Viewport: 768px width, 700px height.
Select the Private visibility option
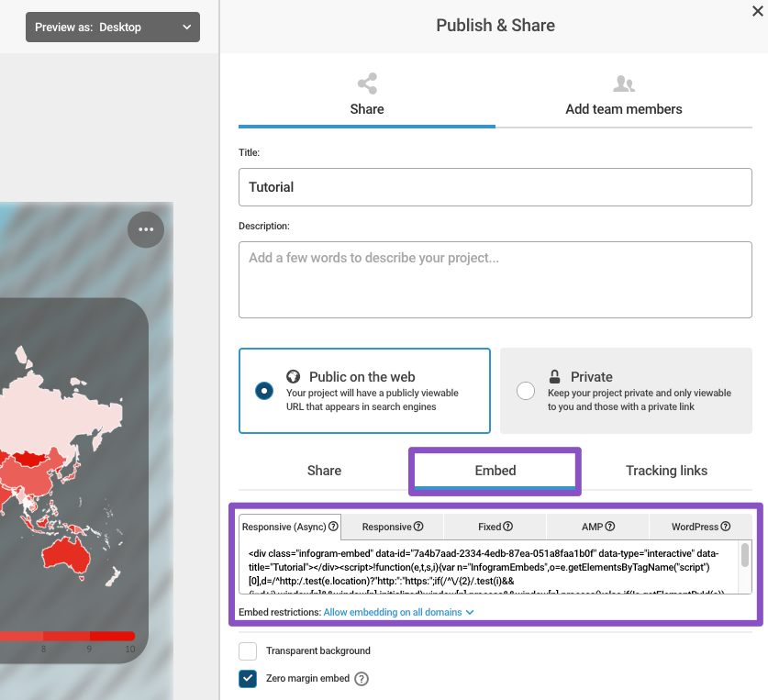(526, 391)
